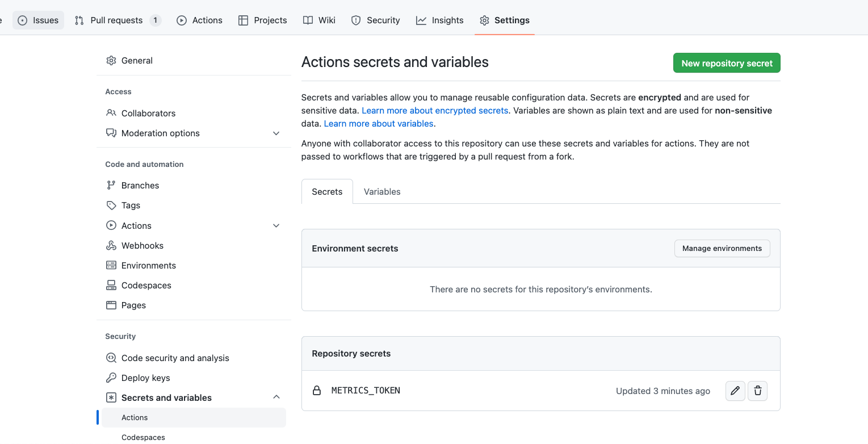Click Manage environments button

(x=722, y=248)
